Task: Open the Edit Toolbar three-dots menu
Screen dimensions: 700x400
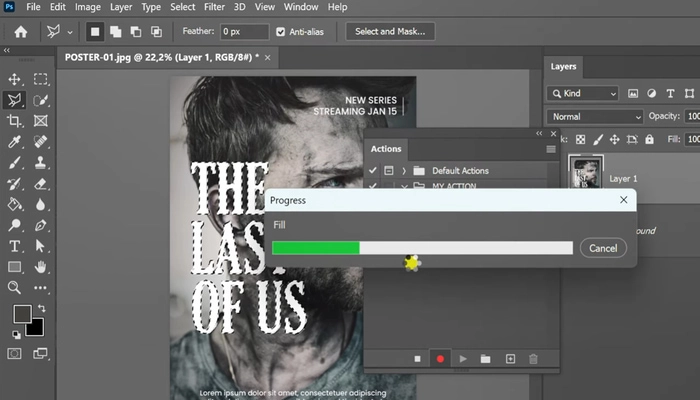Action: click(41, 288)
